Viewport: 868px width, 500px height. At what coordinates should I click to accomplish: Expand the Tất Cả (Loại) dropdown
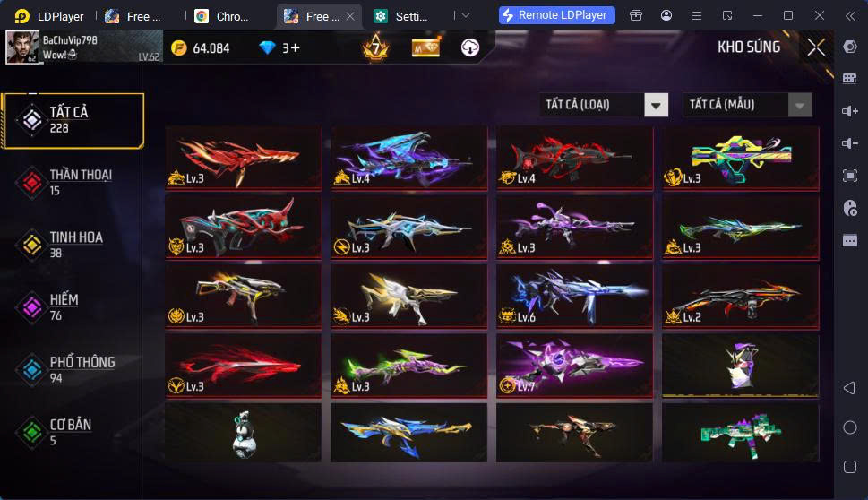tap(656, 105)
